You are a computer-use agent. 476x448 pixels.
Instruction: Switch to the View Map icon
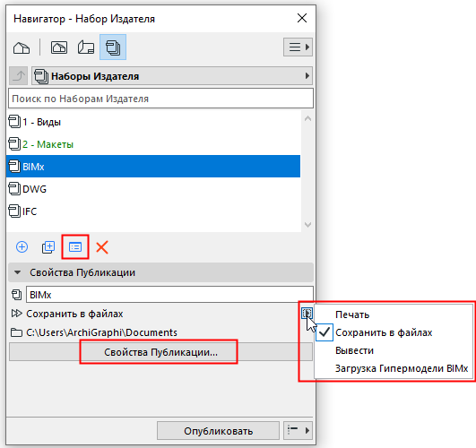(59, 47)
